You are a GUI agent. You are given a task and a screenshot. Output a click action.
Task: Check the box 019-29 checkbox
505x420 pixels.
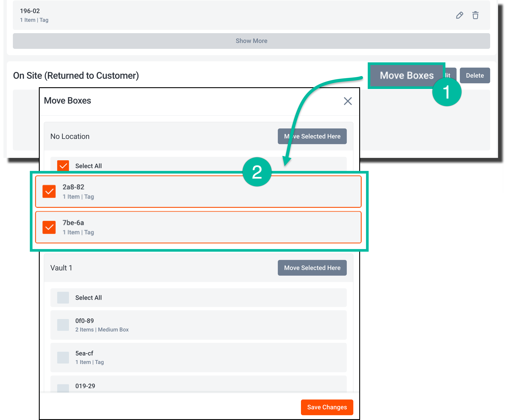[63, 388]
